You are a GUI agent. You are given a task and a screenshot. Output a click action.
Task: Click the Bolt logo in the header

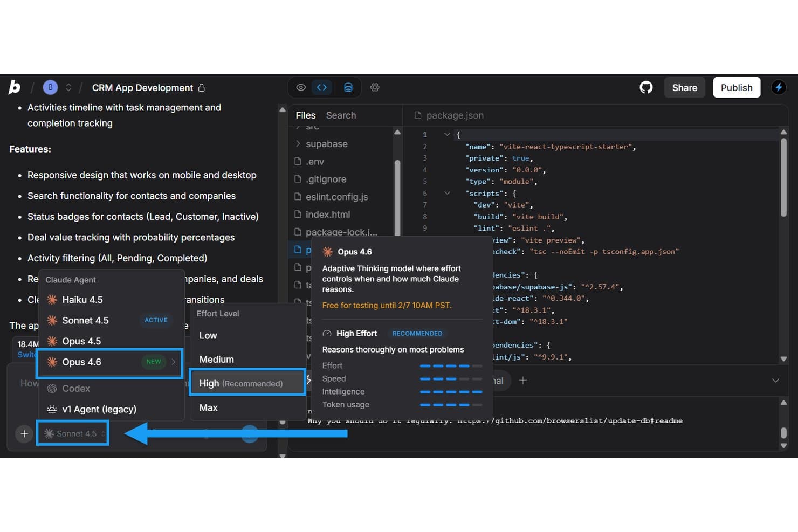click(x=15, y=87)
